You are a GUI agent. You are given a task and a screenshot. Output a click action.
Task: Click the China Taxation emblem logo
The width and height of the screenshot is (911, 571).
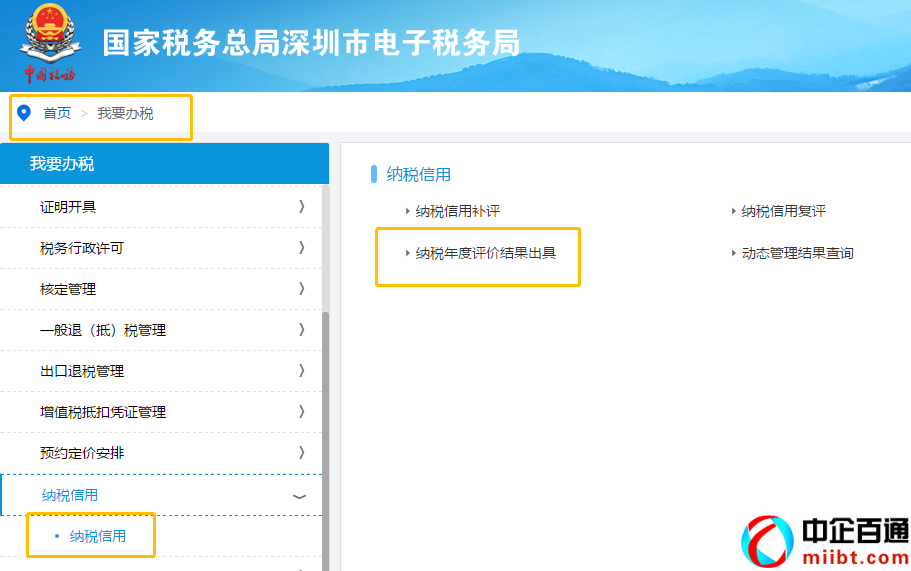pos(50,42)
